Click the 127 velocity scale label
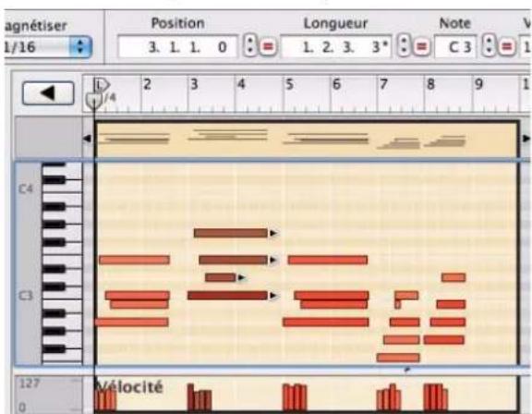 click(30, 384)
